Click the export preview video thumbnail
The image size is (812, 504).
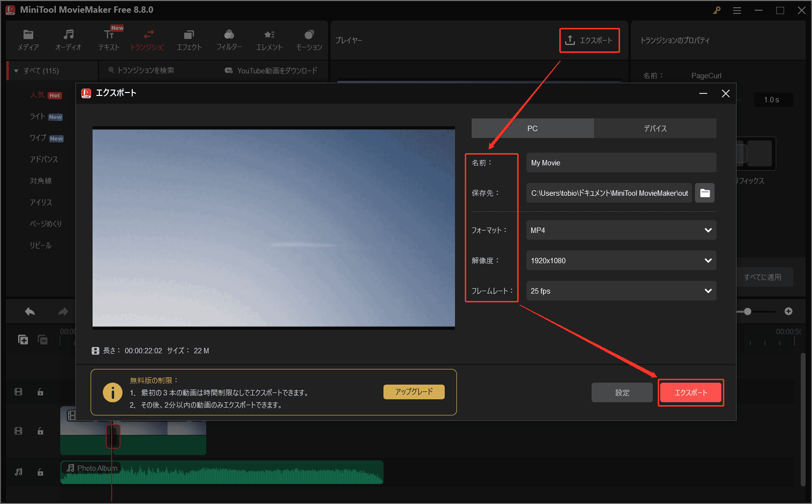274,228
